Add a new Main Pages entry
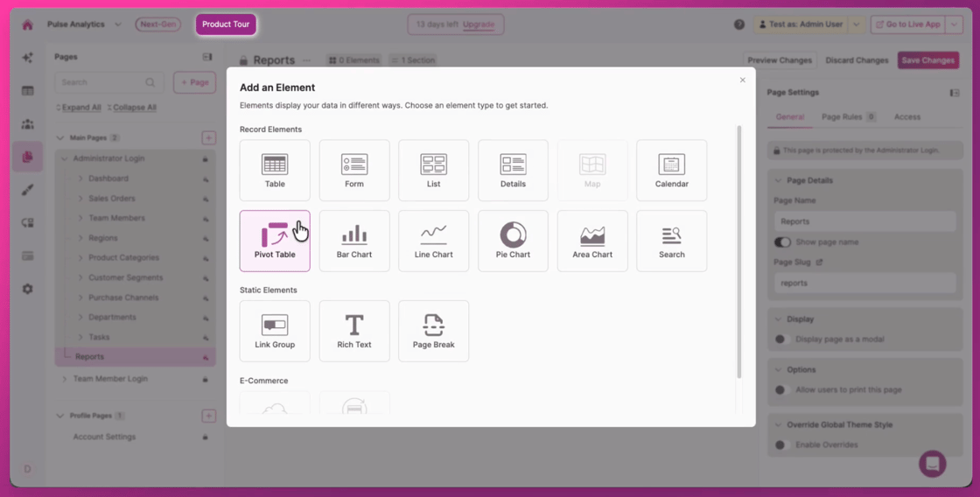The width and height of the screenshot is (980, 497). [209, 137]
